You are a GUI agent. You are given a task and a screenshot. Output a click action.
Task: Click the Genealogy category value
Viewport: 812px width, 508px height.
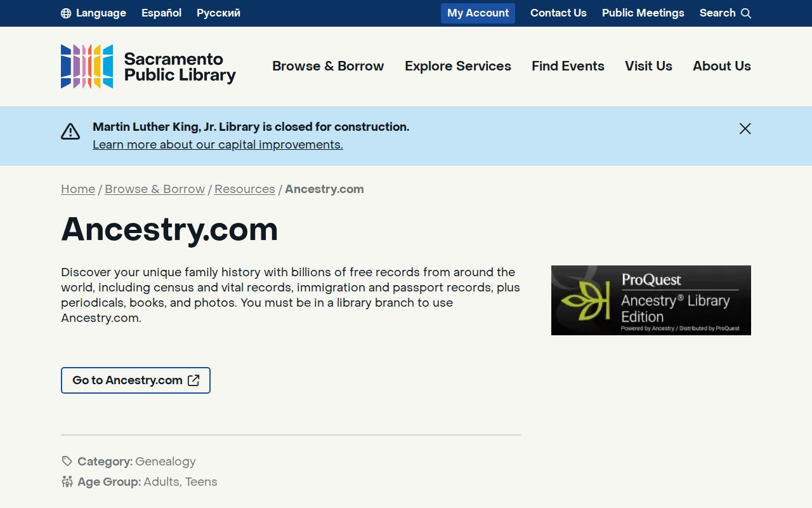(x=166, y=462)
